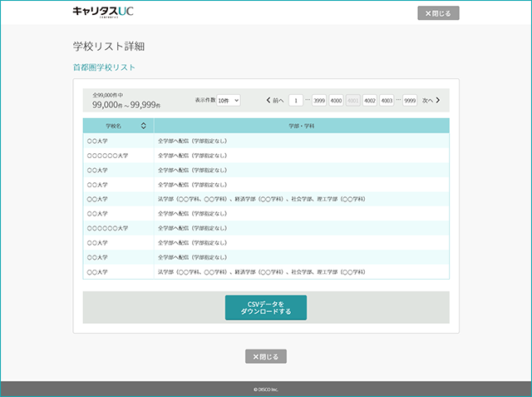Open the 表示件数 10件 dropdown
Image resolution: width=532 pixels, height=397 pixels.
(229, 100)
